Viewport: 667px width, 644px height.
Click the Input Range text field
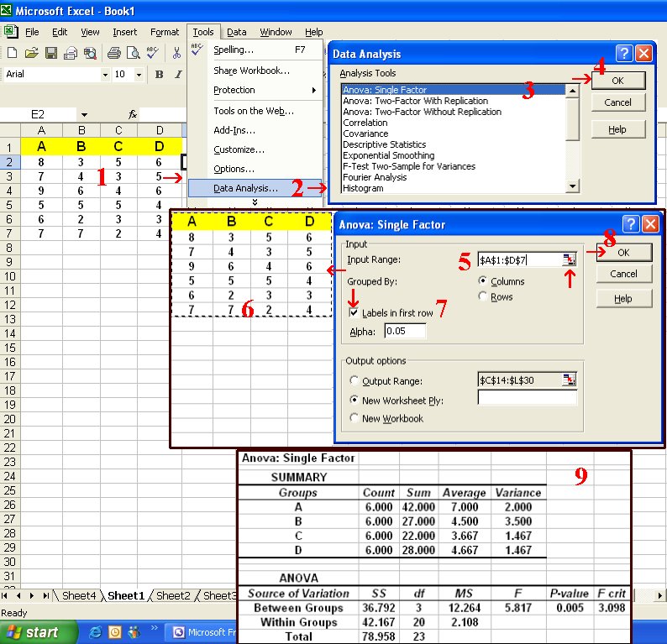coord(520,259)
